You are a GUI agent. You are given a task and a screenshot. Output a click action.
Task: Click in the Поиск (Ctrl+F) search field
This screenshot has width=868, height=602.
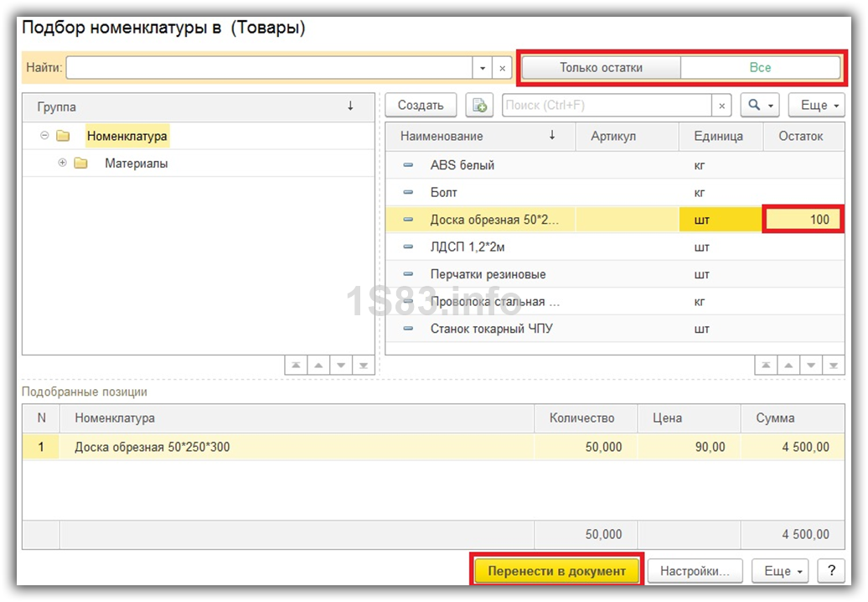[x=607, y=105]
